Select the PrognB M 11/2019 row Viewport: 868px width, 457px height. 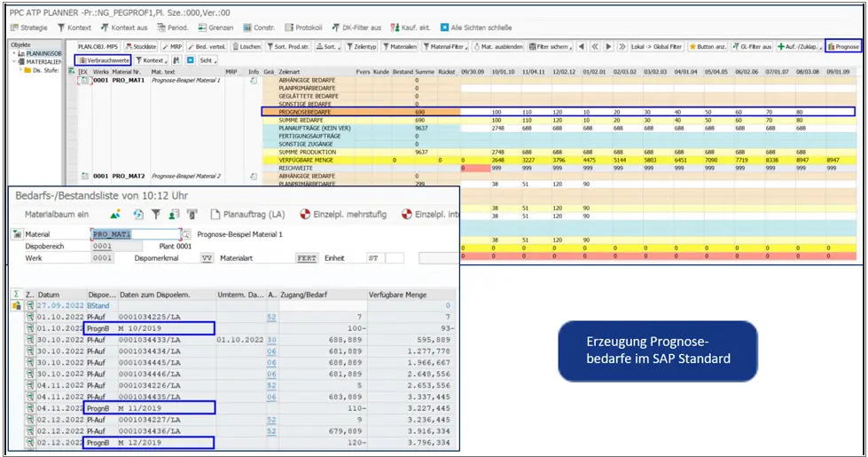click(149, 408)
